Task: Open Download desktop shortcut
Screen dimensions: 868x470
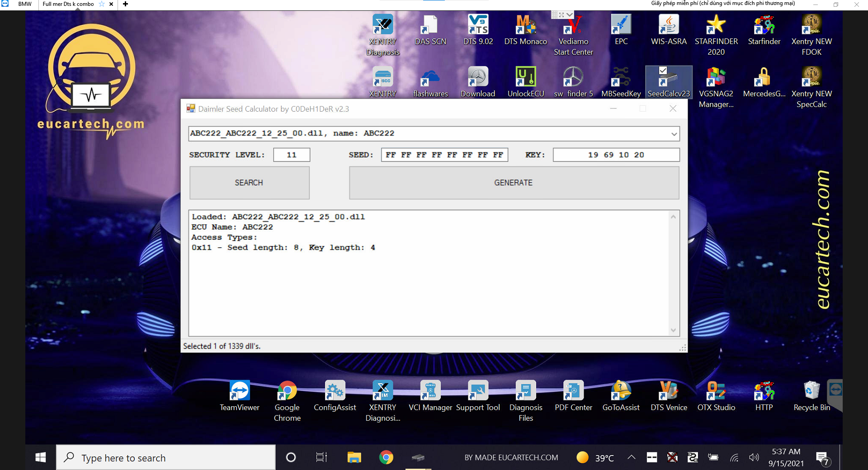Action: [478, 82]
